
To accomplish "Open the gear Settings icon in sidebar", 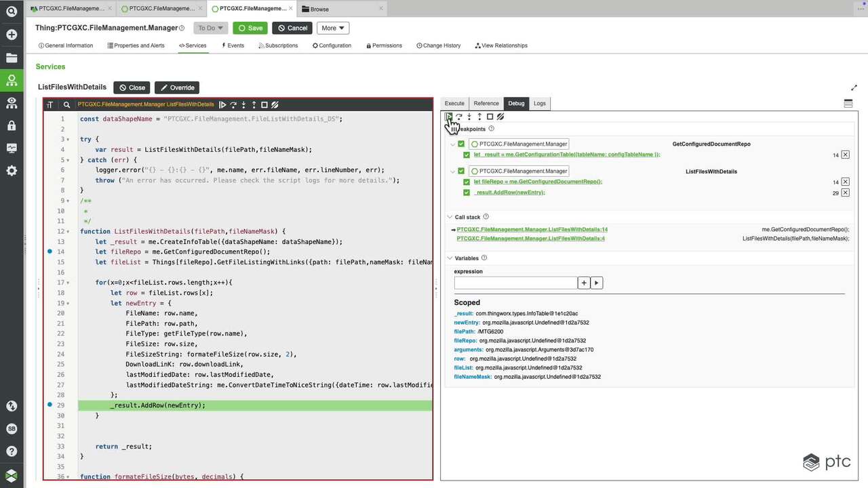I will coord(12,171).
